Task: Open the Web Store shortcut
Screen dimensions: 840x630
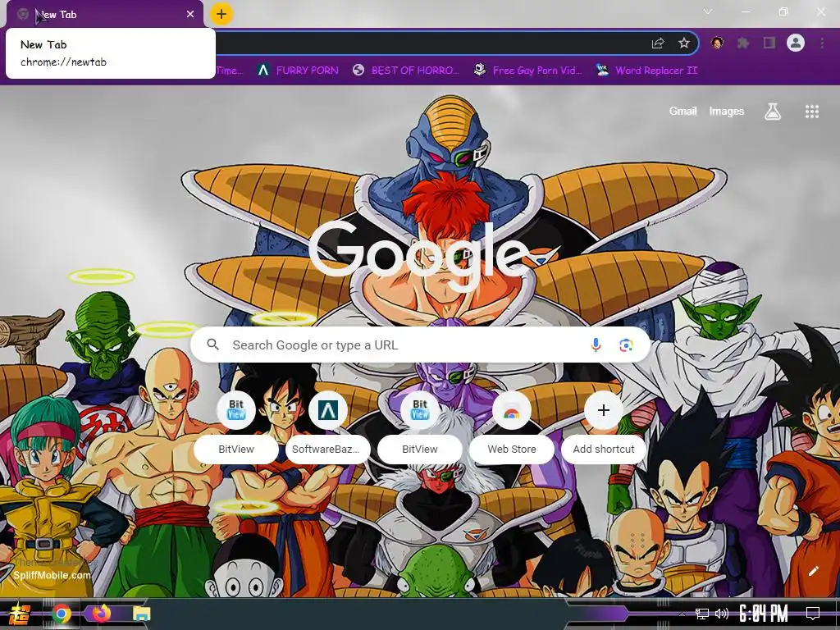Action: pos(512,426)
